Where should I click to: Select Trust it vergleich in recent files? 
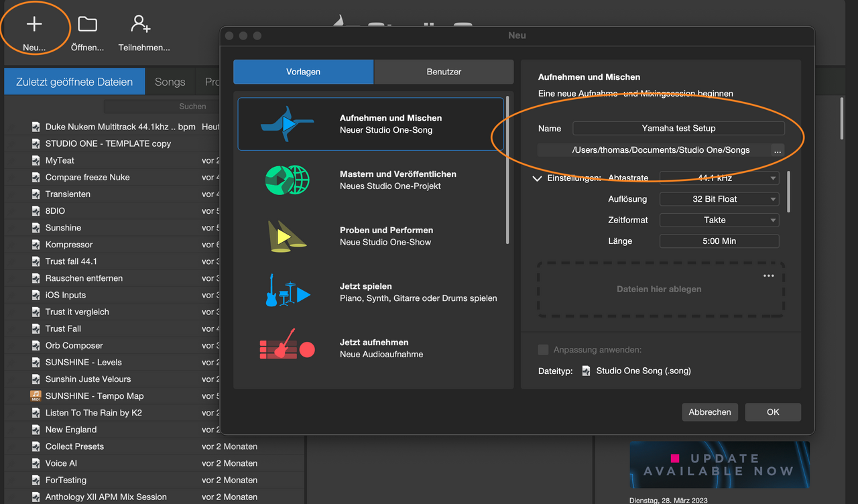77,312
